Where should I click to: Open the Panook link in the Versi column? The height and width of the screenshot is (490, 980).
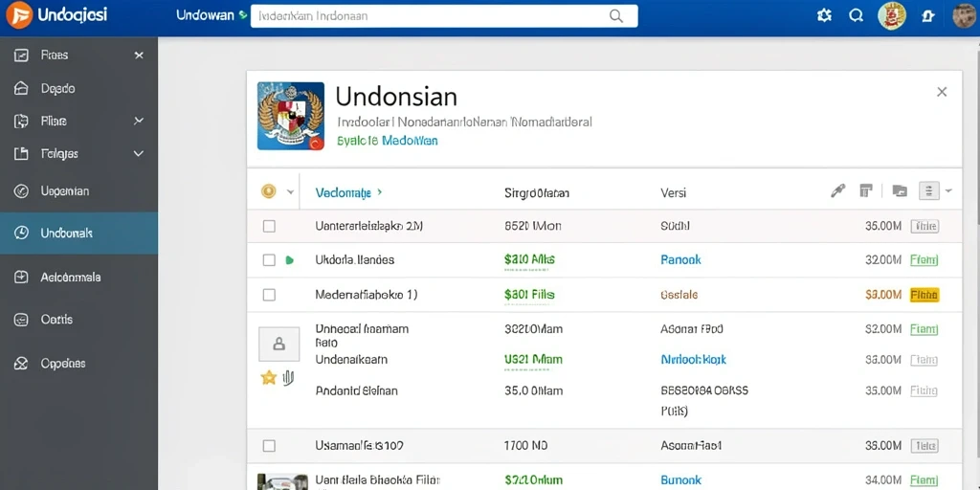coord(680,259)
